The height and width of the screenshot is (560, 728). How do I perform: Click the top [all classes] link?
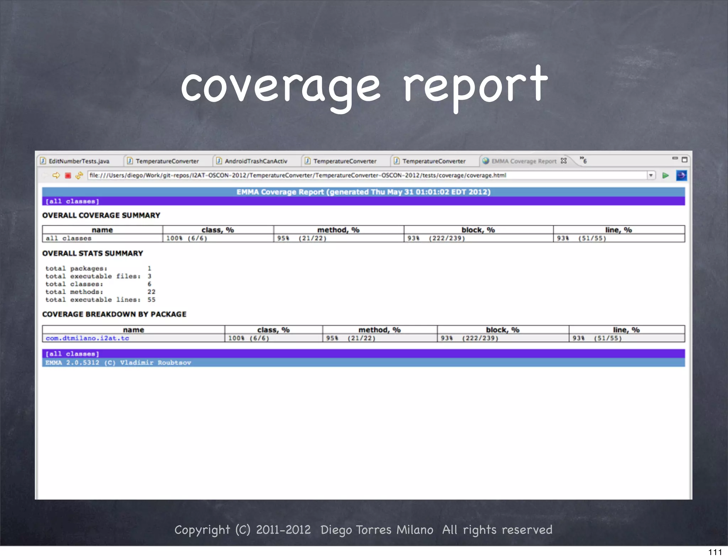72,201
